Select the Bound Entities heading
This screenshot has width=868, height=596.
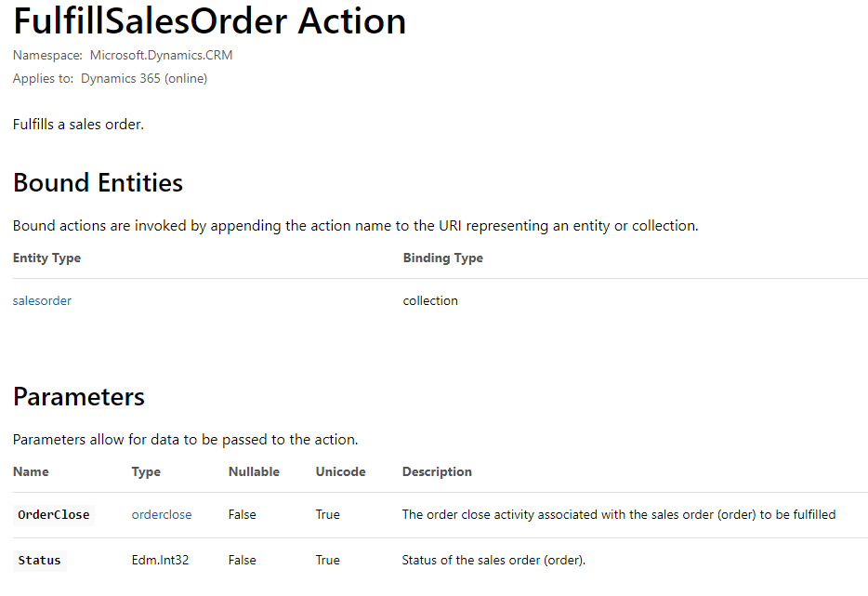coord(98,183)
